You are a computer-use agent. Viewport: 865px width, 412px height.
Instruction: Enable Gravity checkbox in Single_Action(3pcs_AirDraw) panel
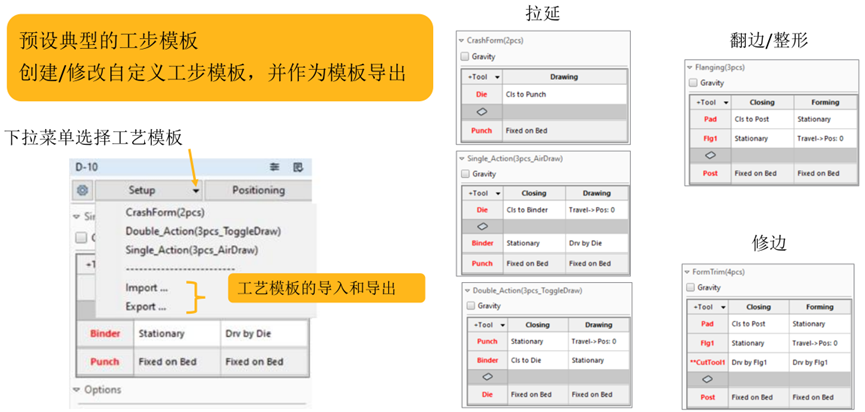(464, 174)
